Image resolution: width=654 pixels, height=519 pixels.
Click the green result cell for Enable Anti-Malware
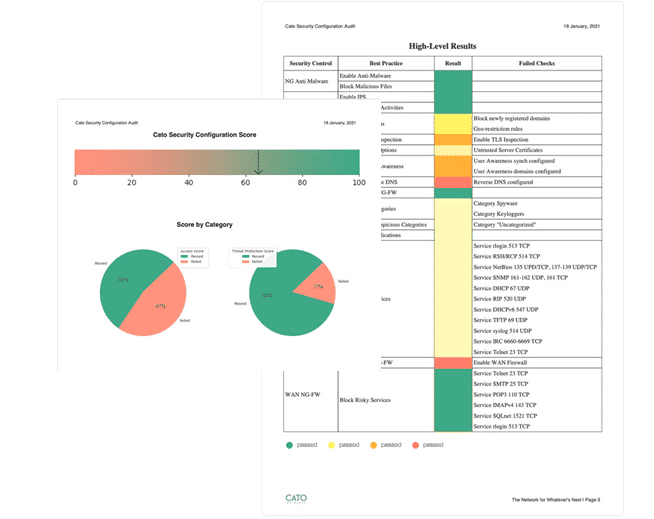point(453,76)
